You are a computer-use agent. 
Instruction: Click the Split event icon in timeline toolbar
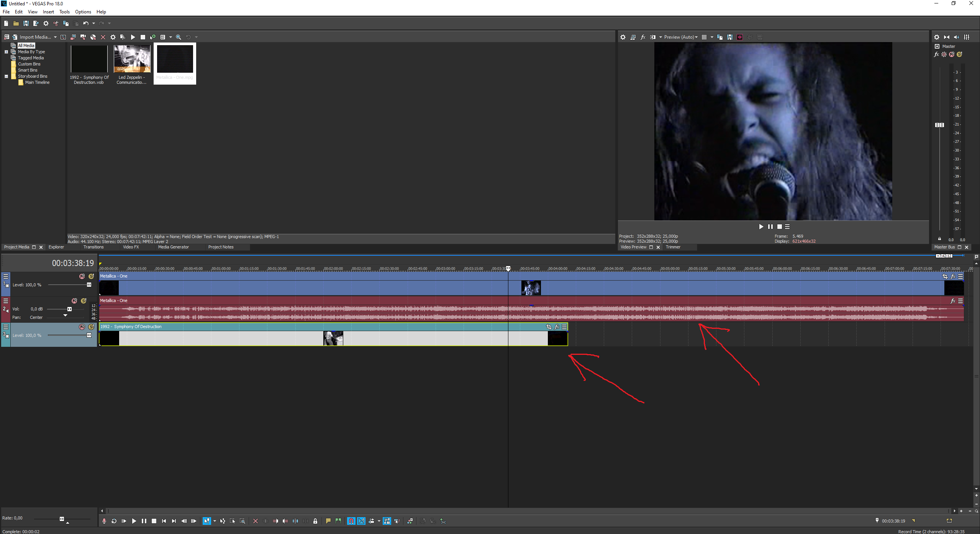(295, 521)
